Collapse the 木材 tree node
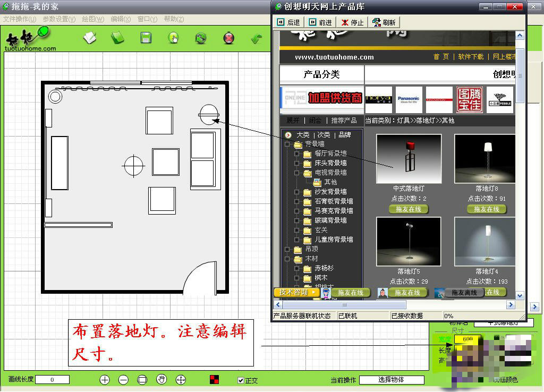Image resolution: width=544 pixels, height=392 pixels. [287, 259]
